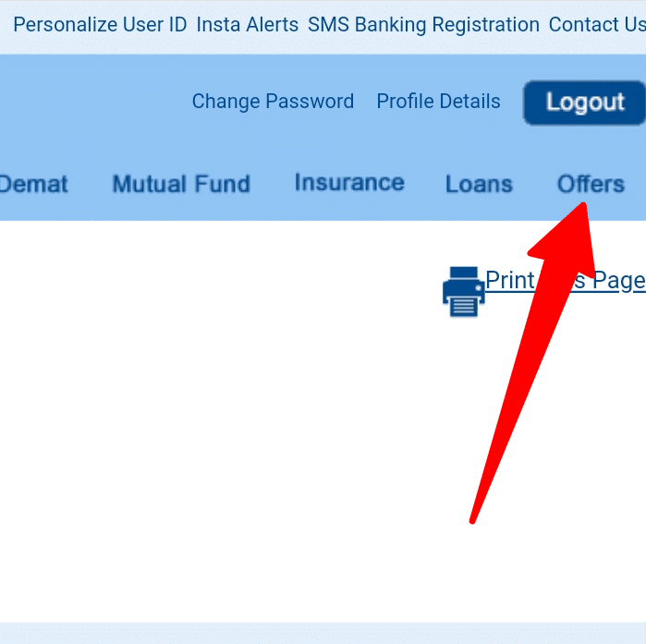This screenshot has height=644, width=646.
Task: Switch to the Demat tab
Action: tap(34, 184)
